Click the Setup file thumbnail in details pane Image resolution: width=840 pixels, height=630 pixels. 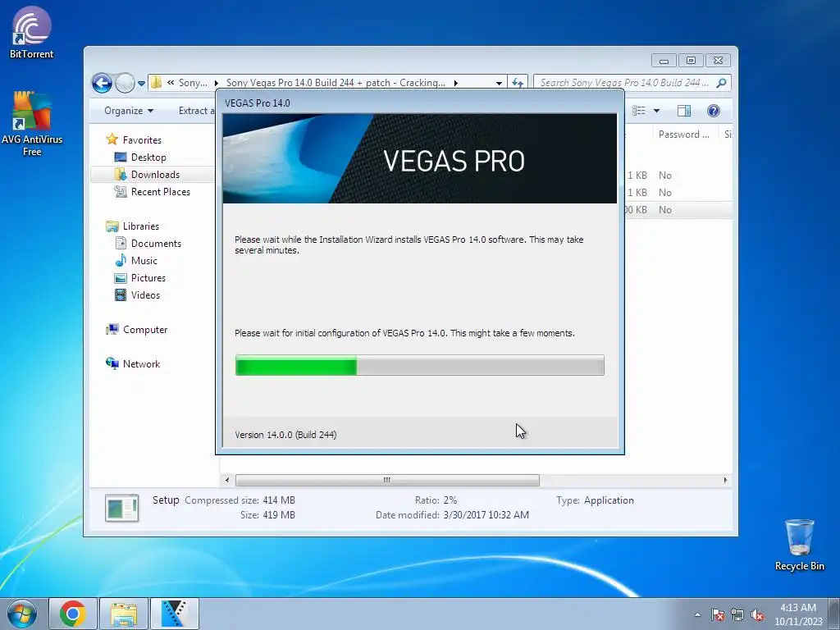coord(122,508)
